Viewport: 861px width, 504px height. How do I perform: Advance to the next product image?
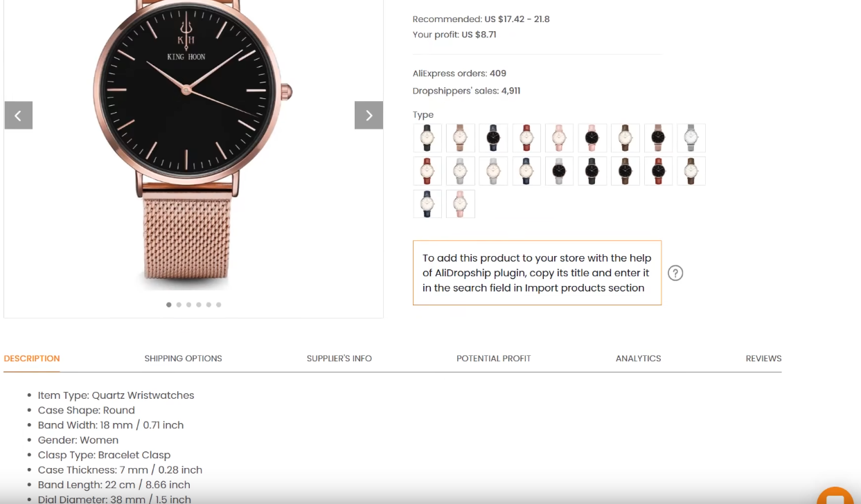pyautogui.click(x=369, y=115)
